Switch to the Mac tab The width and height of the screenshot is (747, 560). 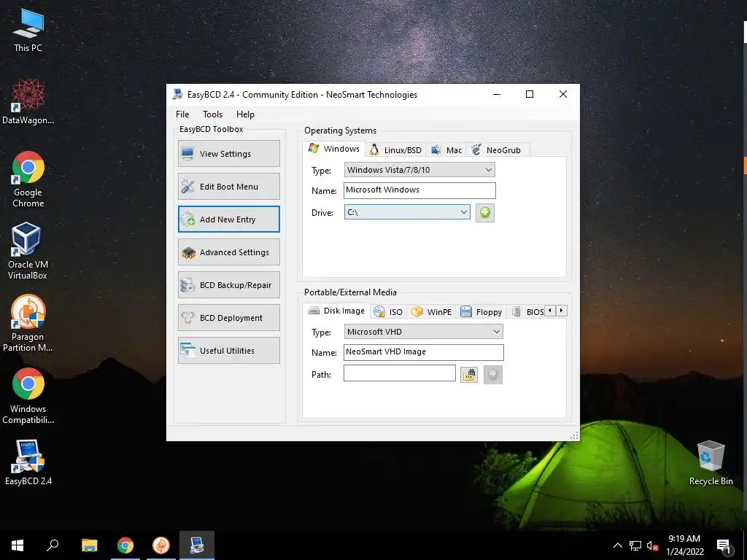pos(447,150)
